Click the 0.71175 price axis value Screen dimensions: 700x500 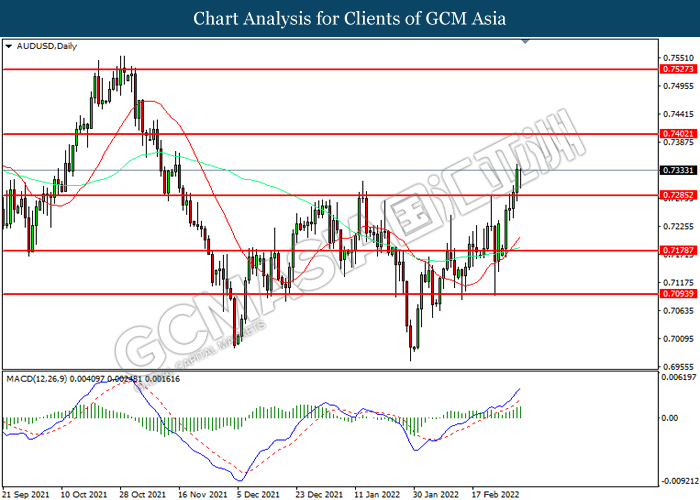pos(679,283)
